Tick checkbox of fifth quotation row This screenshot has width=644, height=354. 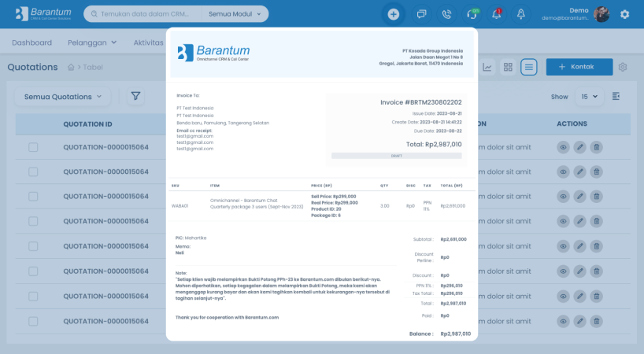click(33, 246)
